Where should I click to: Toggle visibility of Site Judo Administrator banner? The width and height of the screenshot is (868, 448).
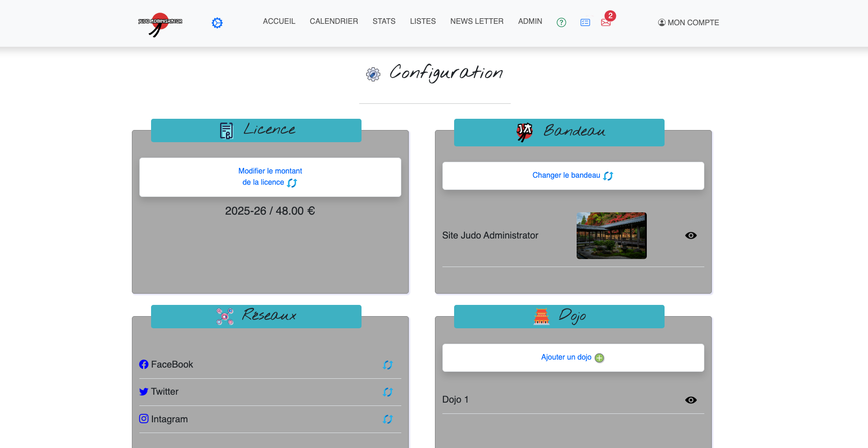(690, 236)
